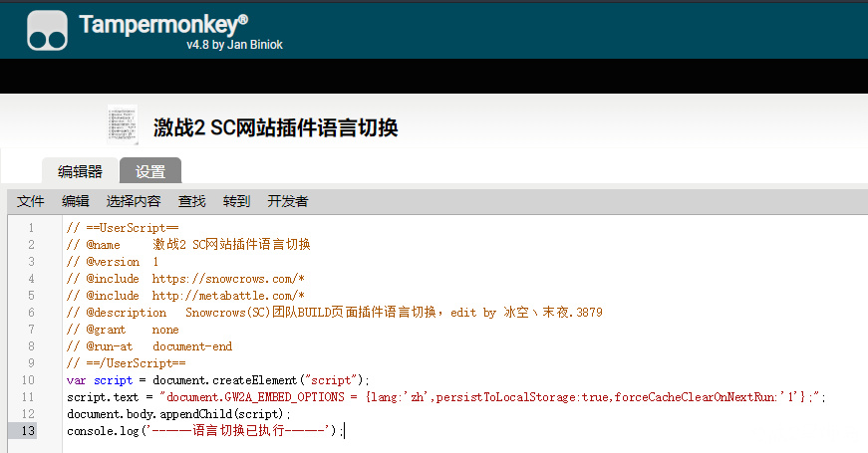Click the 'document.body.appendChild(script);' line

click(x=178, y=414)
